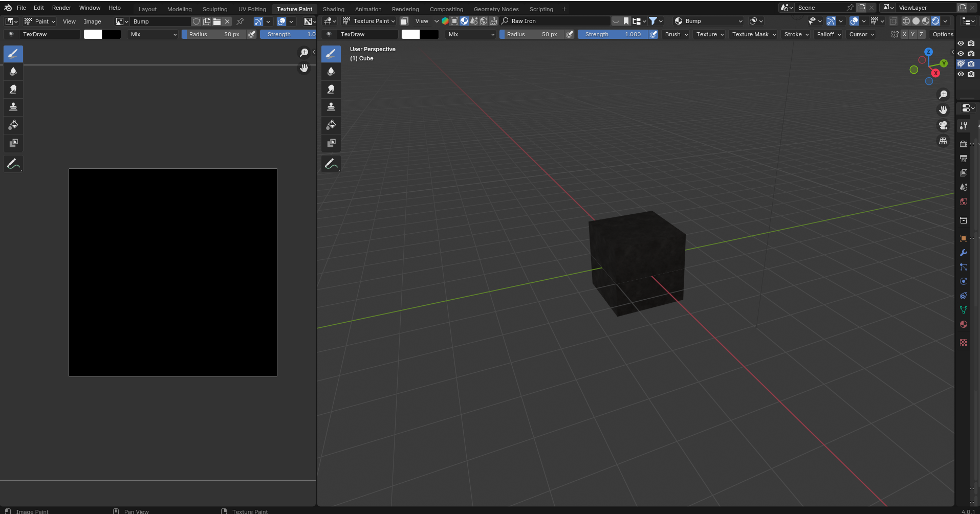Toggle first eye visibility icon in outliner
Screen dimensions: 980x514
tap(961, 43)
